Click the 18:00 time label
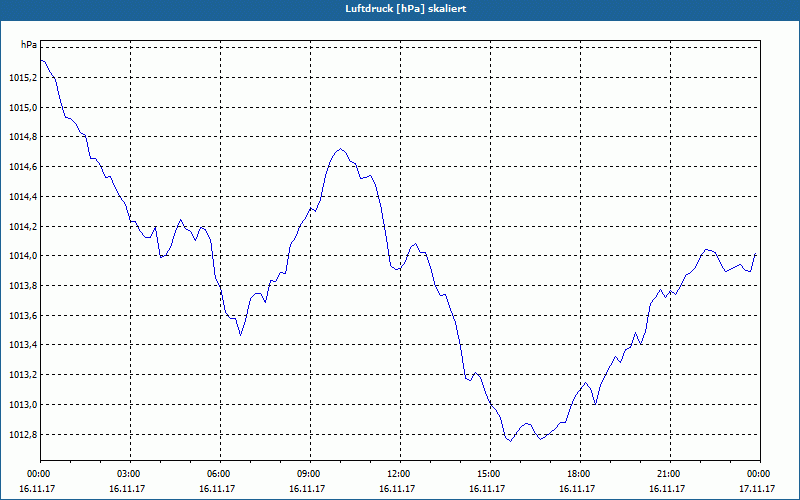The height and width of the screenshot is (500, 800). (x=580, y=474)
